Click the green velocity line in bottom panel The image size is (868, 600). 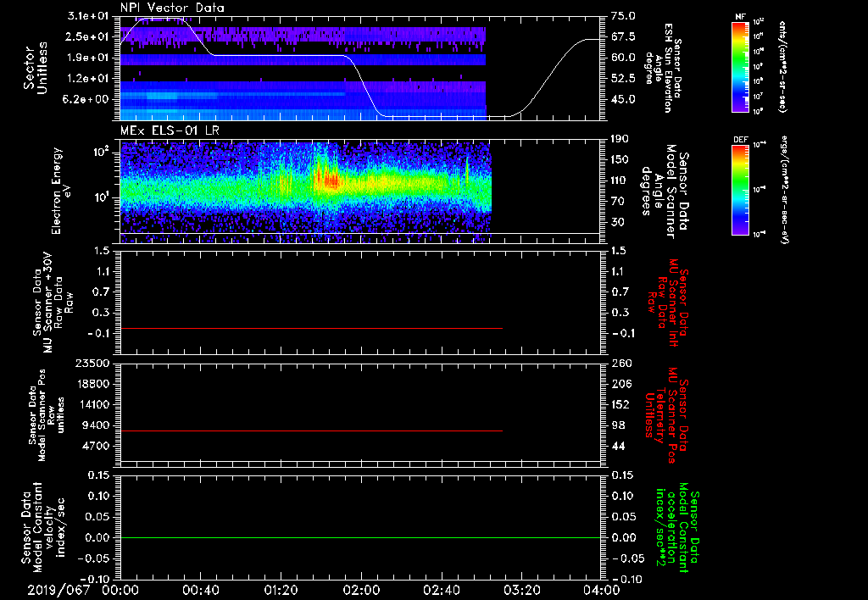click(360, 537)
